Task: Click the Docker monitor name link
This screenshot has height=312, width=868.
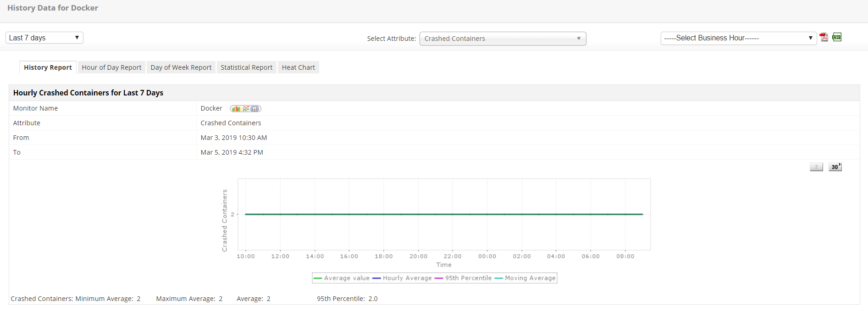Action: [x=211, y=108]
